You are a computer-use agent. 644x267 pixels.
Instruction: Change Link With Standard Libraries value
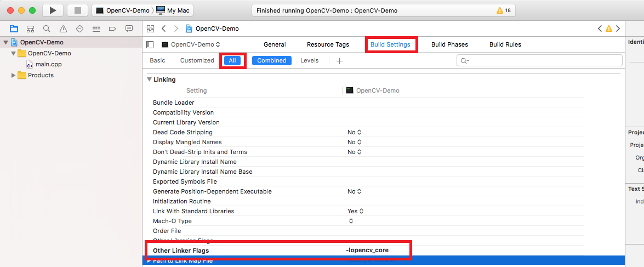355,211
